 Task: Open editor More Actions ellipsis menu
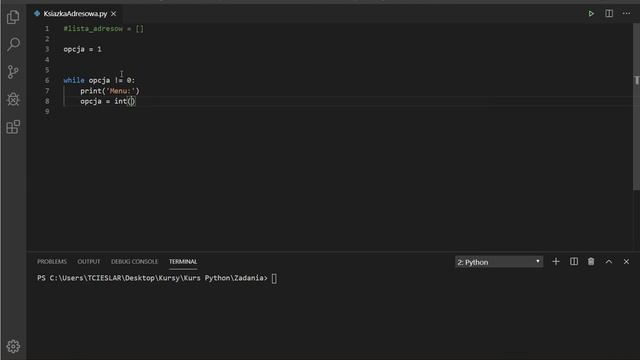point(627,13)
